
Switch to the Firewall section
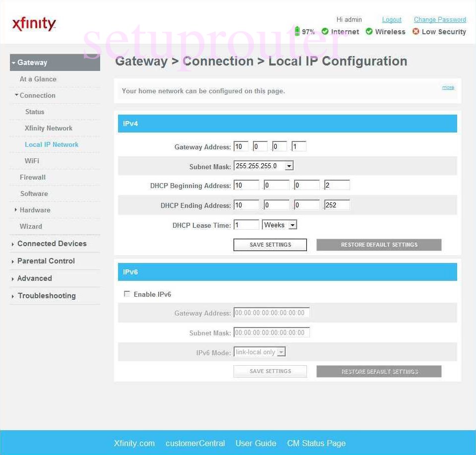tap(33, 177)
